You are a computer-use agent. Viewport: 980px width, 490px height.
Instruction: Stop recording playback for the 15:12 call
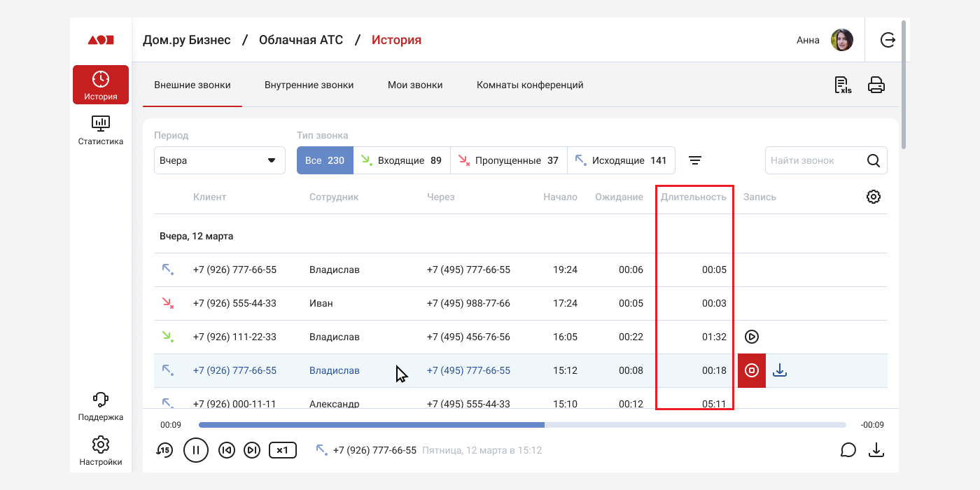point(752,370)
